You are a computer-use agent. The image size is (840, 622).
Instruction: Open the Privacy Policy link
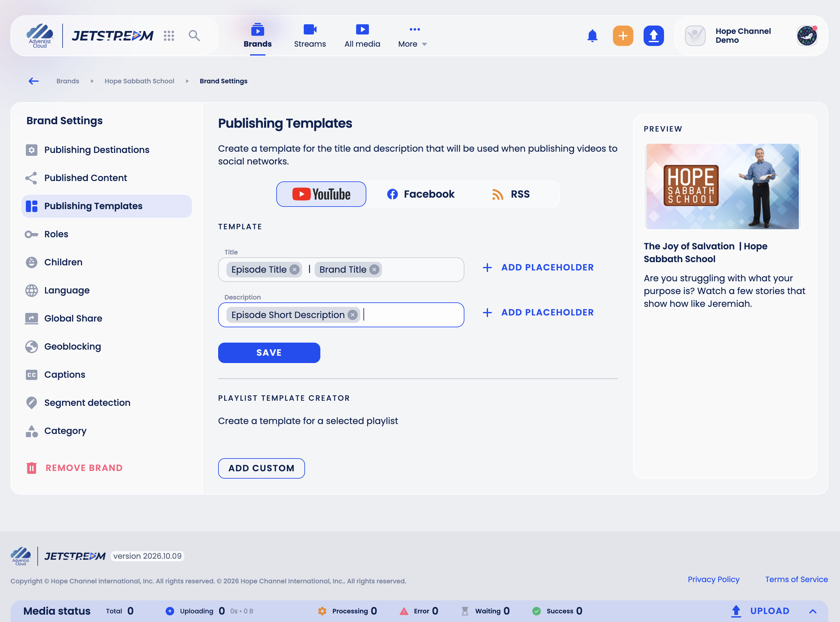coord(714,580)
